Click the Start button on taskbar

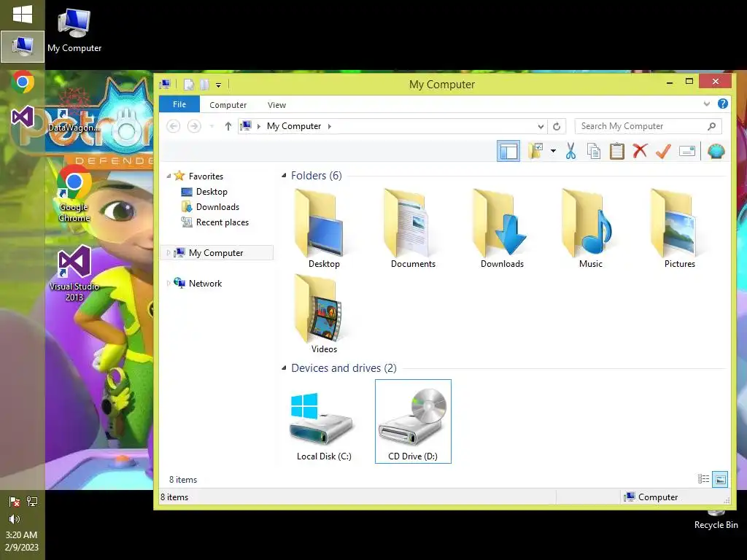(23, 15)
